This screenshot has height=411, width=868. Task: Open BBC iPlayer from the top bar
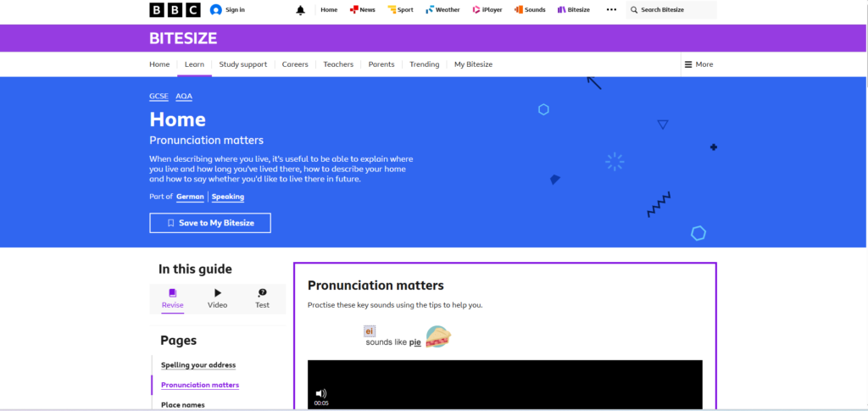[487, 10]
